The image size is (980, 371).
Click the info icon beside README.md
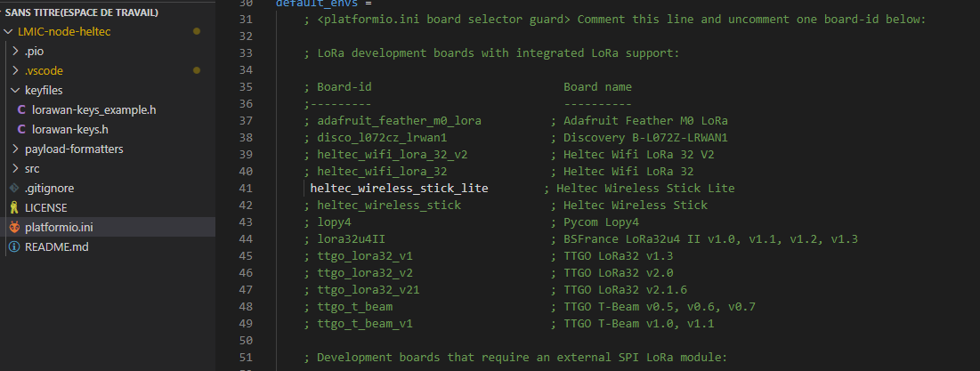(14, 246)
